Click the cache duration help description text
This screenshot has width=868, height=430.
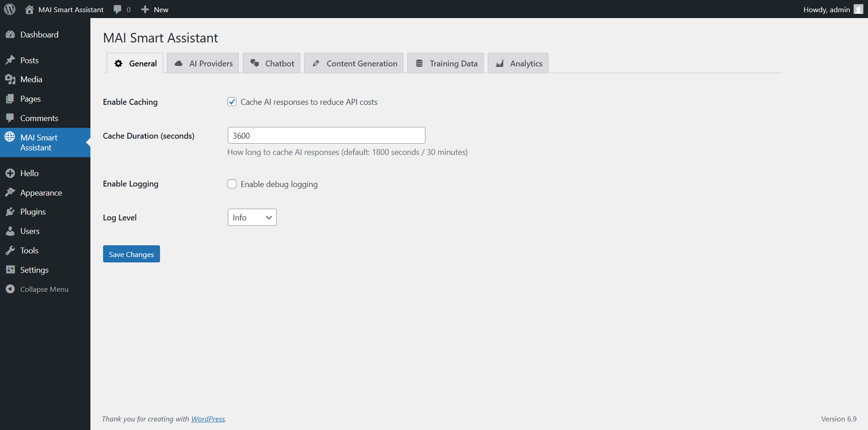(348, 152)
